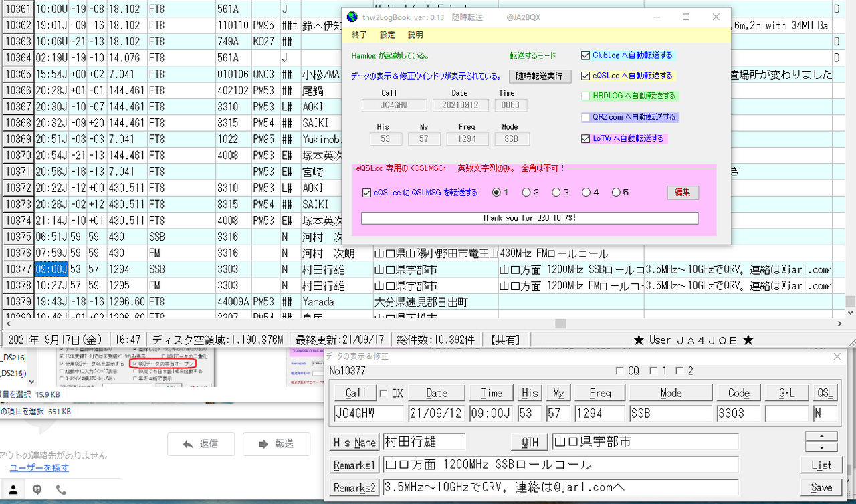
Task: Select QSLMSG radio option 2
Action: [526, 193]
